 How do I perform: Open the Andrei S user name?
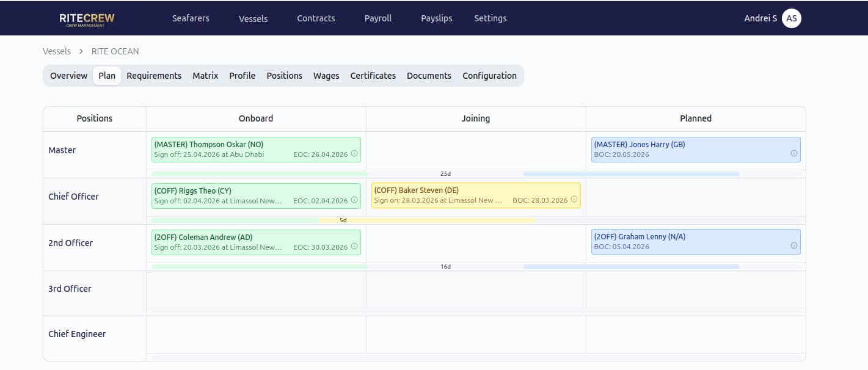tap(760, 18)
